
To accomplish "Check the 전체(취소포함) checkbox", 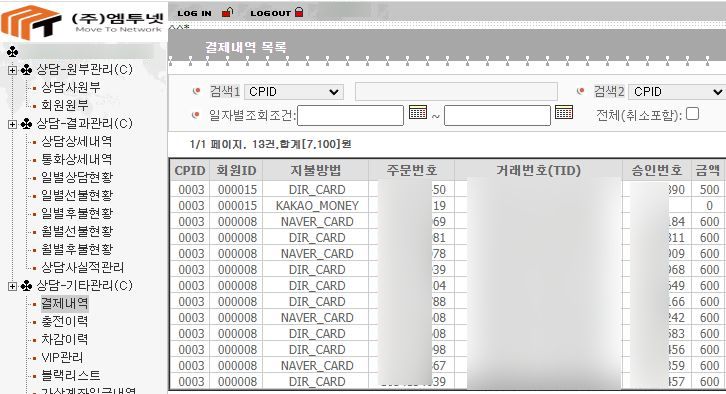I will click(692, 113).
